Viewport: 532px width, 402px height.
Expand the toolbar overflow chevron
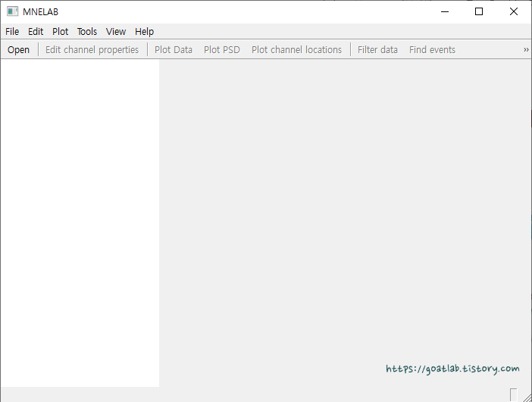[x=526, y=49]
